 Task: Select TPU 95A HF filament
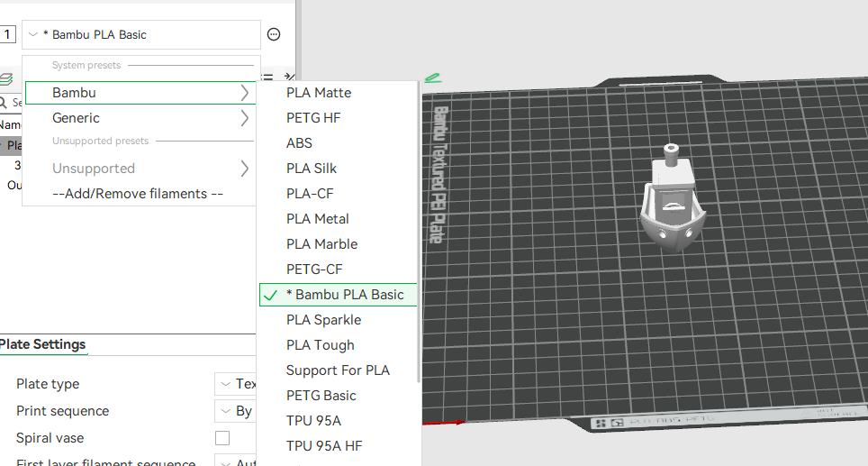click(x=324, y=446)
